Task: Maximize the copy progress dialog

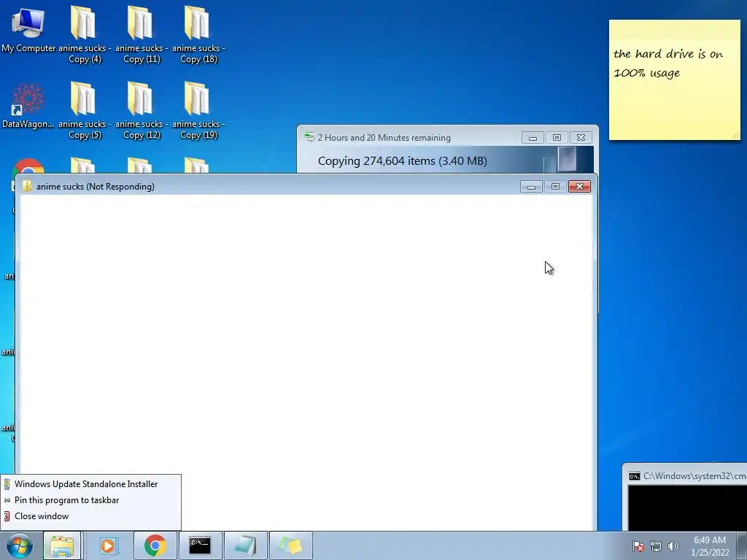Action: click(x=557, y=138)
